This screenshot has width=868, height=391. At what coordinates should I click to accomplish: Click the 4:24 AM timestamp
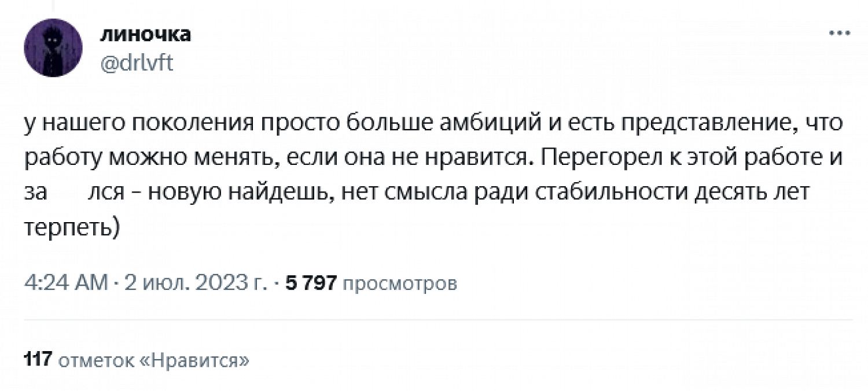[x=66, y=284]
